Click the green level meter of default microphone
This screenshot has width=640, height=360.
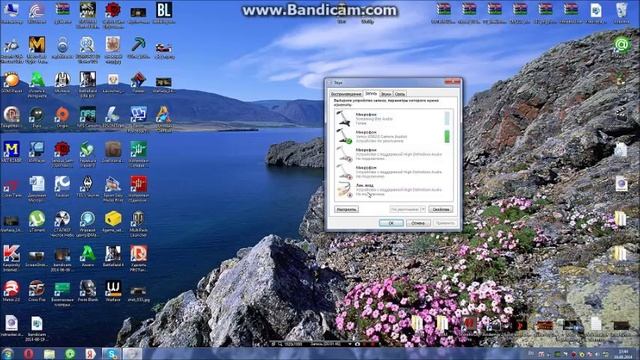(447, 136)
